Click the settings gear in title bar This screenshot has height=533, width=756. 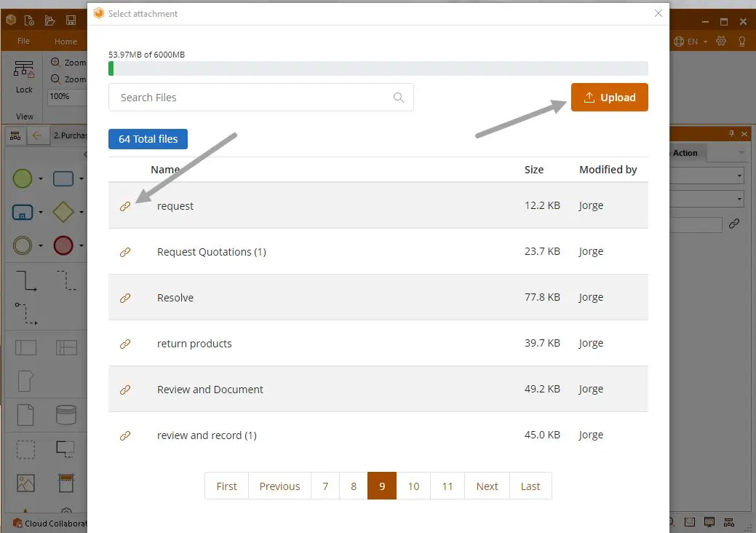tap(721, 41)
